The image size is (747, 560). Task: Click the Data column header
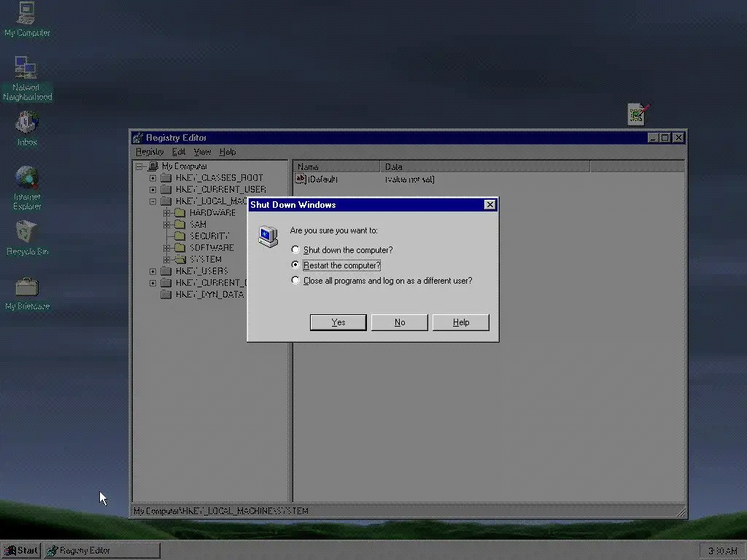[x=485, y=167]
